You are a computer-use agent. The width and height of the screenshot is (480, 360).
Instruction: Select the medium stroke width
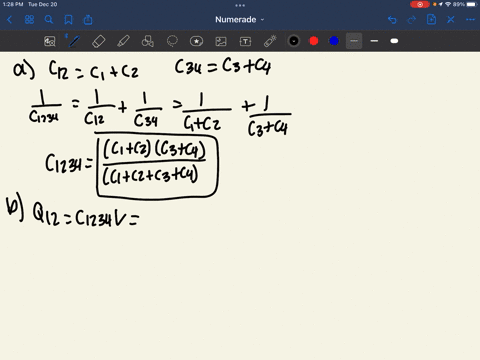point(374,41)
